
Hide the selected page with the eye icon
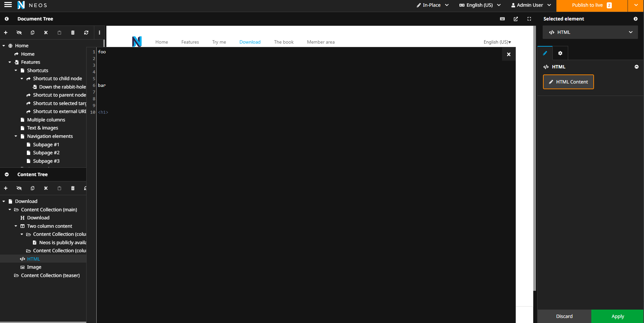click(x=19, y=33)
